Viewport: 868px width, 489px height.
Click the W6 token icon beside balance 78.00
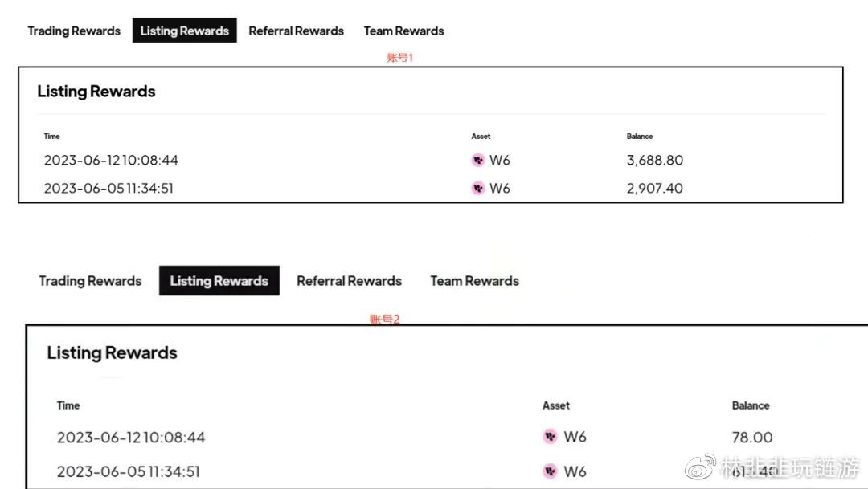pyautogui.click(x=550, y=437)
